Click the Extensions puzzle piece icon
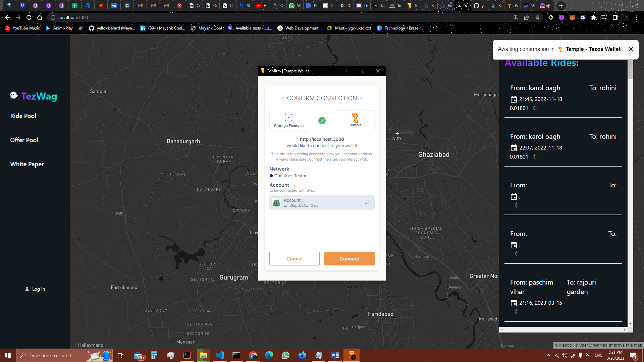Image resolution: width=644 pixels, height=362 pixels. point(594,17)
